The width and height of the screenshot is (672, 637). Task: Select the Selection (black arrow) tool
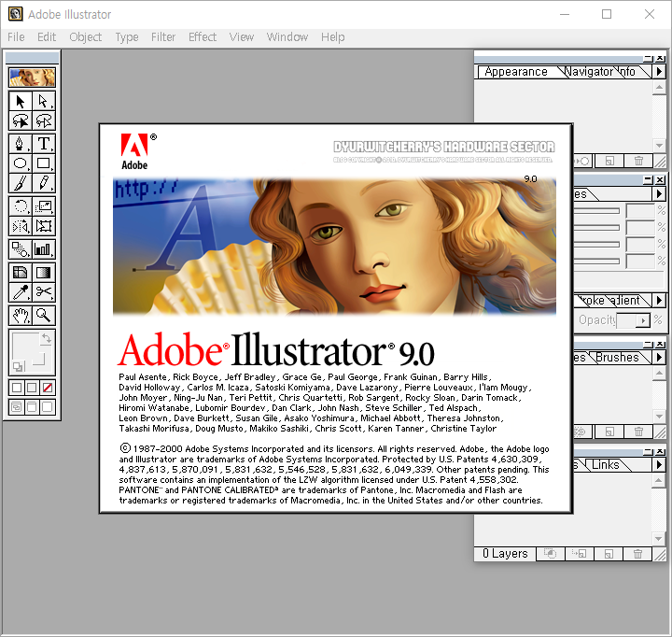[x=21, y=101]
